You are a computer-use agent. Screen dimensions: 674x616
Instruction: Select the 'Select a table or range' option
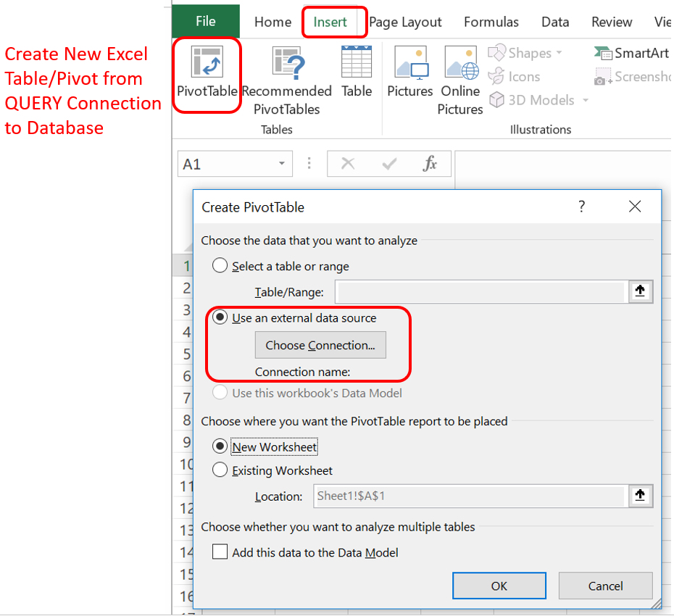[220, 266]
